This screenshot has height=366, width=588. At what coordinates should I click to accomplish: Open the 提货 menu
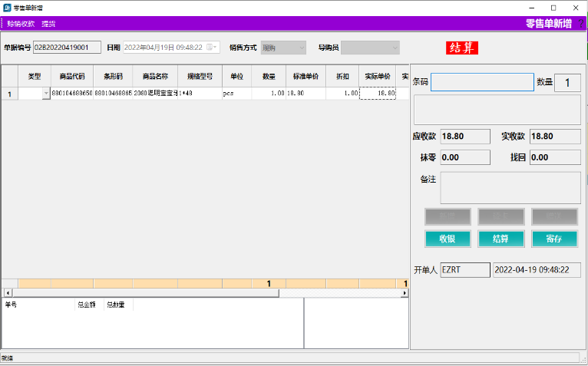pyautogui.click(x=48, y=24)
